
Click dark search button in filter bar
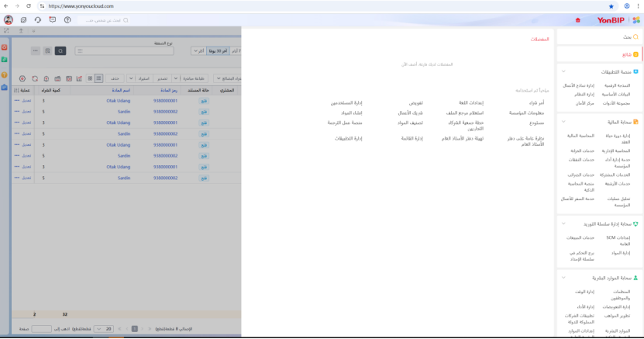point(60,51)
